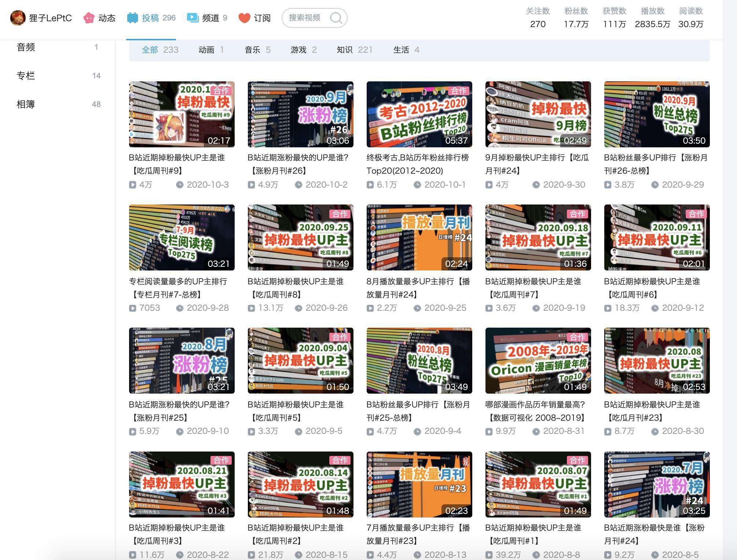Select the 音乐 5 category filter
The image size is (737, 560).
(x=257, y=50)
